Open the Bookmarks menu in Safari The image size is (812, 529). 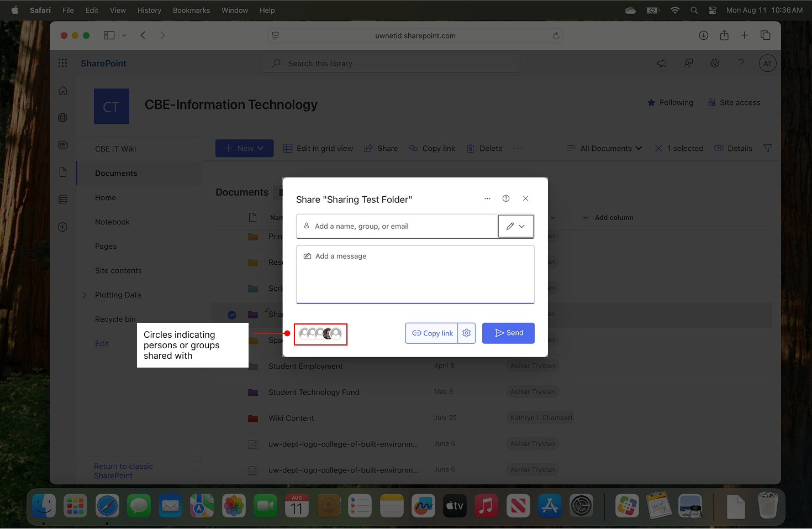191,11
